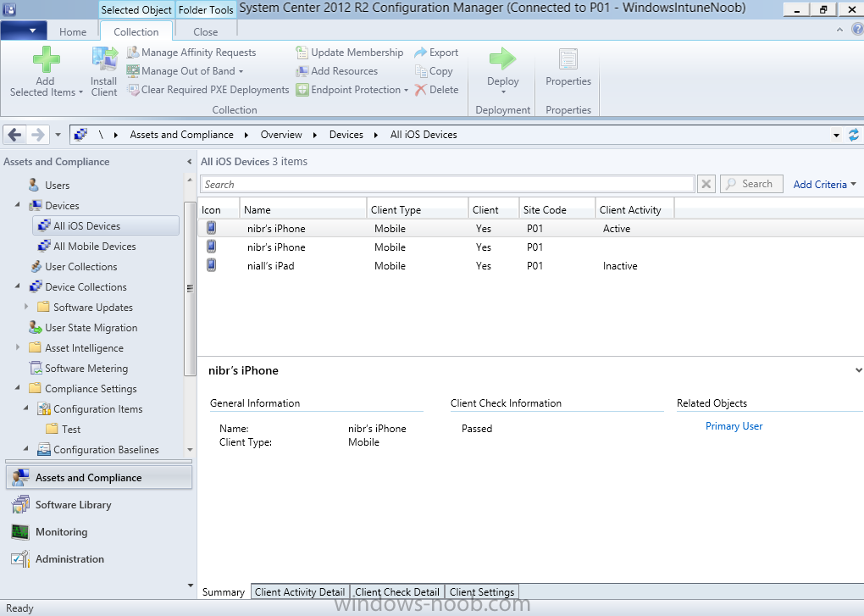Click the green Deploy arrow icon
This screenshot has width=864, height=616.
click(x=502, y=59)
